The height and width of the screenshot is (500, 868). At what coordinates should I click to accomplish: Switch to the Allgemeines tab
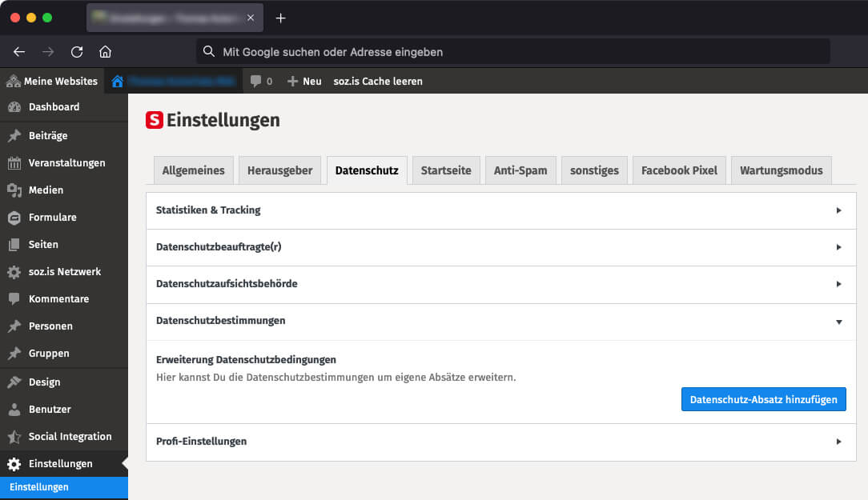pyautogui.click(x=193, y=170)
